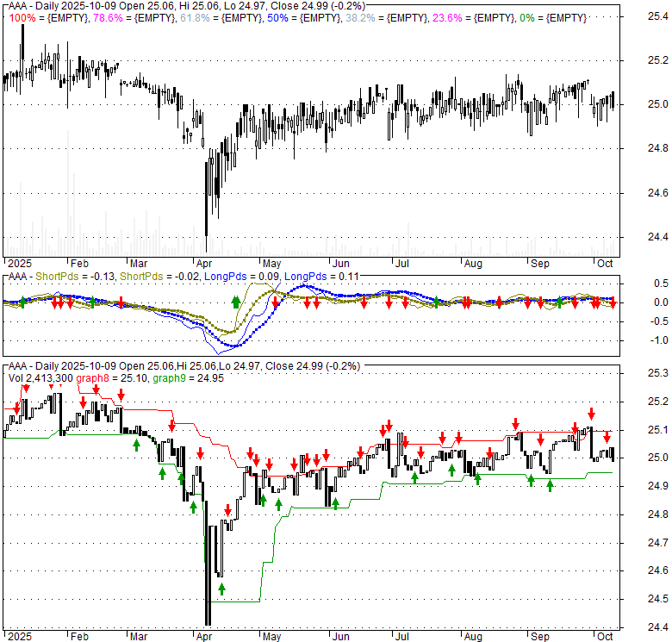Viewport: 672px width, 642px height.
Task: Click the May label on bottom chart axis
Action: point(271,637)
